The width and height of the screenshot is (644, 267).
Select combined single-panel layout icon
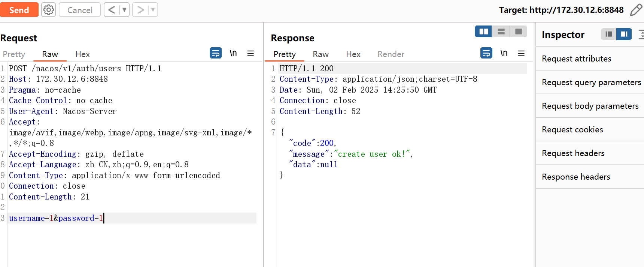pos(519,31)
